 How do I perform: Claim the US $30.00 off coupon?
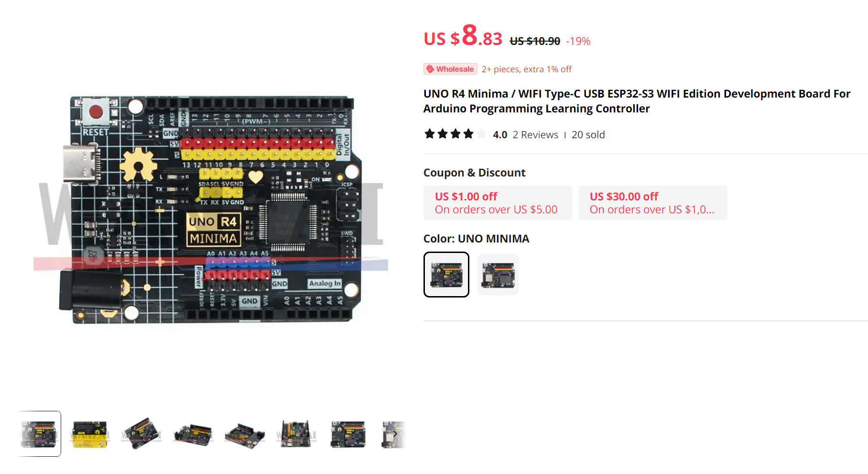pyautogui.click(x=652, y=203)
